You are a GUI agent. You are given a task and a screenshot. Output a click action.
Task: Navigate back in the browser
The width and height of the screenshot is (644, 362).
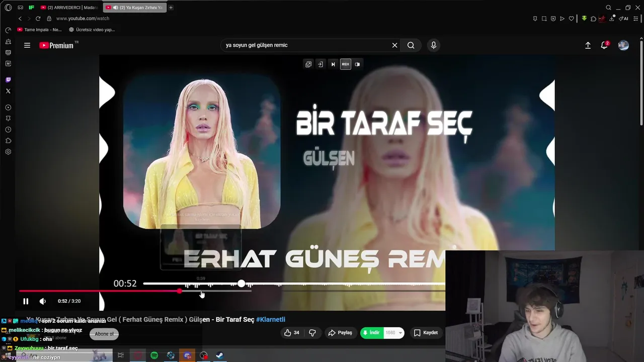20,19
